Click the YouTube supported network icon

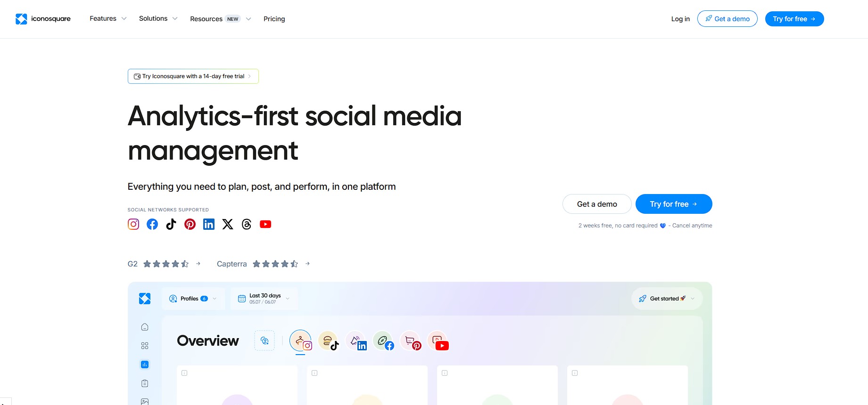[x=265, y=224]
